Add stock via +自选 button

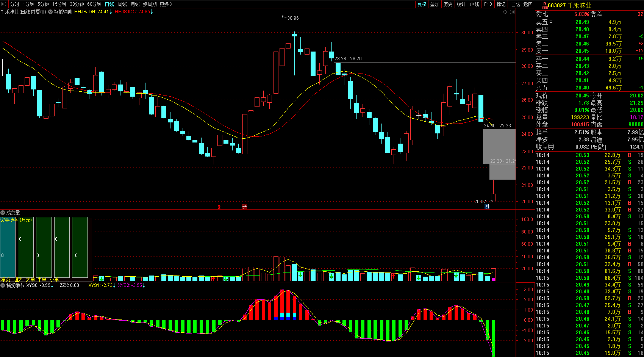tap(514, 4)
